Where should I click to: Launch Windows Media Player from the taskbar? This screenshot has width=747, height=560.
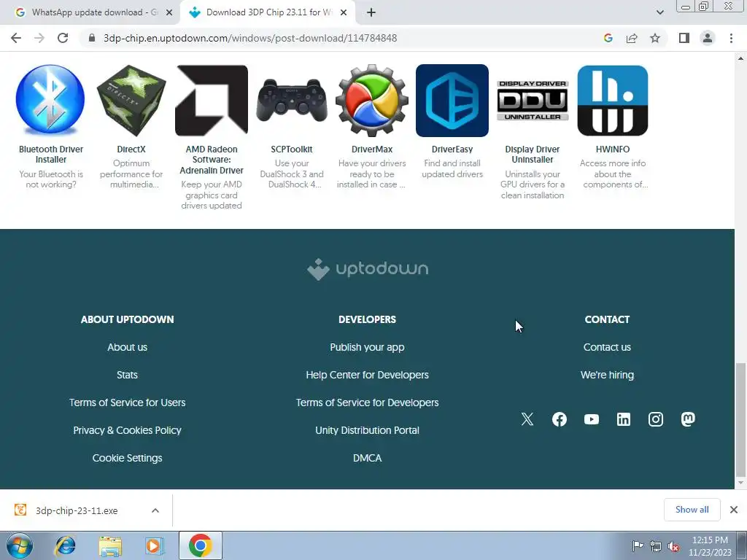(x=155, y=545)
